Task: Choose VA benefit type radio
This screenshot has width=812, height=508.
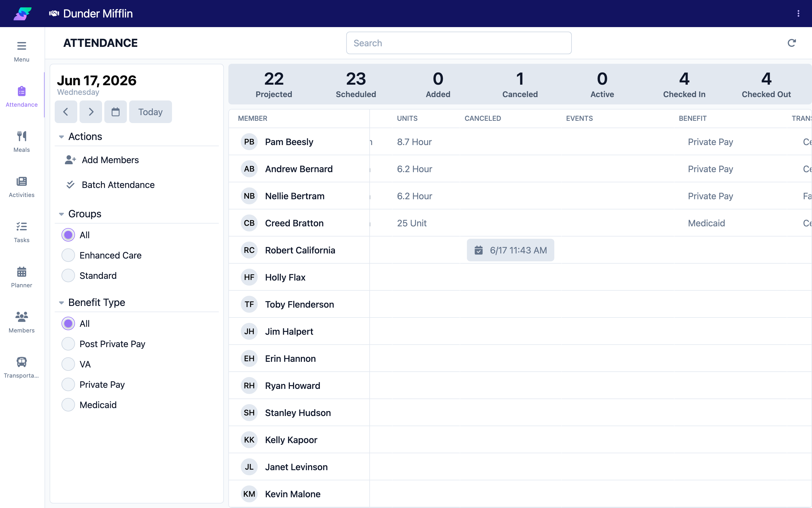Action: pyautogui.click(x=68, y=364)
